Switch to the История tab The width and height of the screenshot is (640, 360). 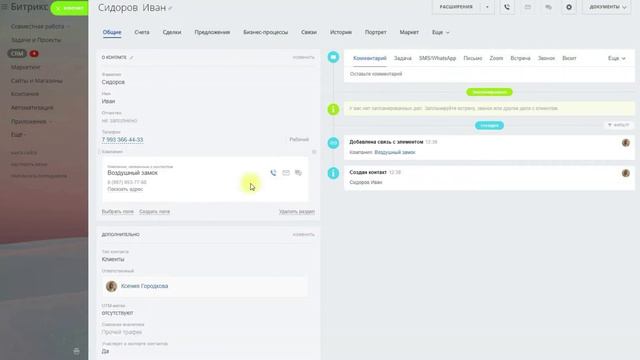(341, 32)
